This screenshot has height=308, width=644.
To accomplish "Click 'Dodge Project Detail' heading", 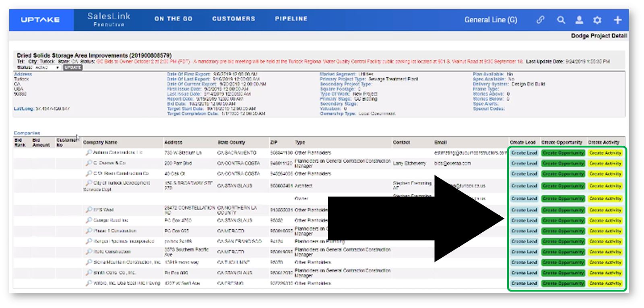I will click(599, 36).
